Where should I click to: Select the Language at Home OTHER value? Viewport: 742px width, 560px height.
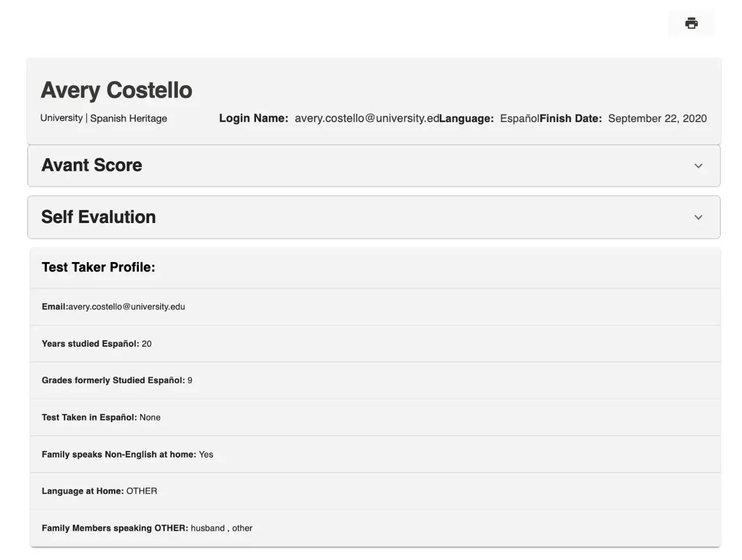(x=142, y=491)
